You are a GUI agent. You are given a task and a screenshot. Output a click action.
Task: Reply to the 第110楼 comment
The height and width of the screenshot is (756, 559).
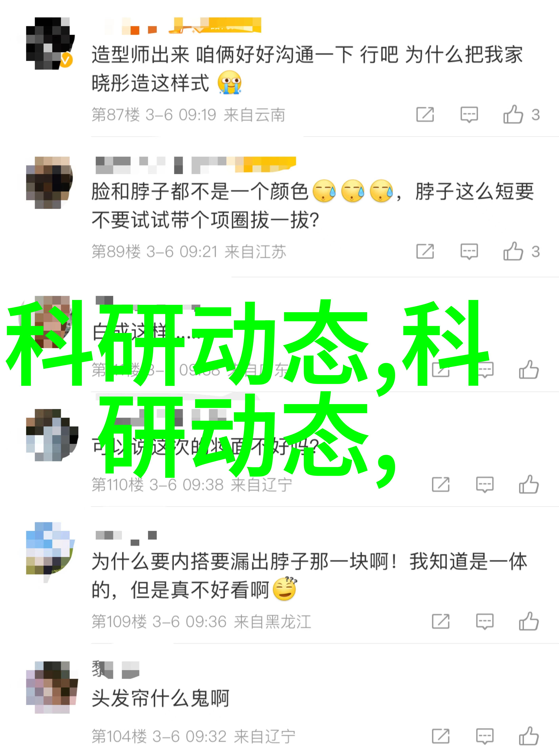click(484, 485)
